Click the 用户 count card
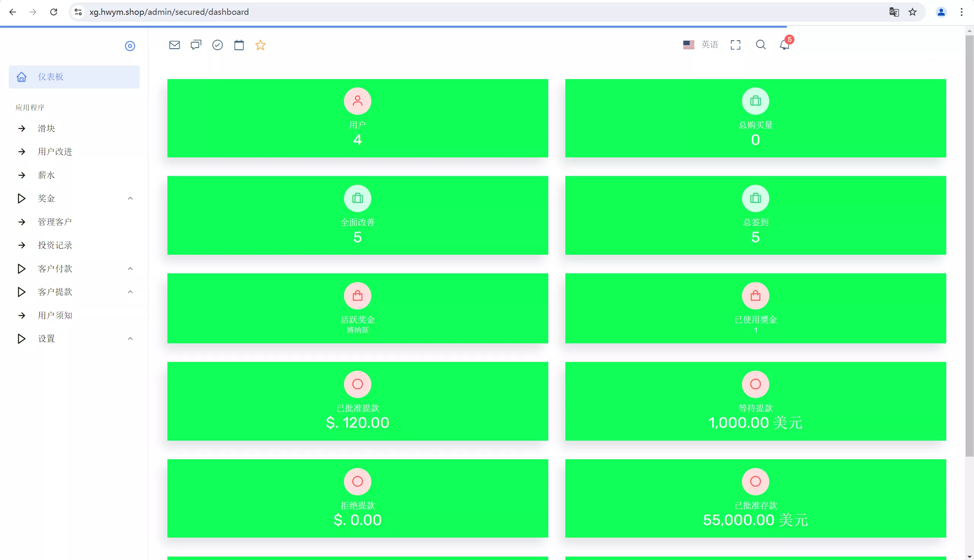The width and height of the screenshot is (974, 560). (x=358, y=118)
